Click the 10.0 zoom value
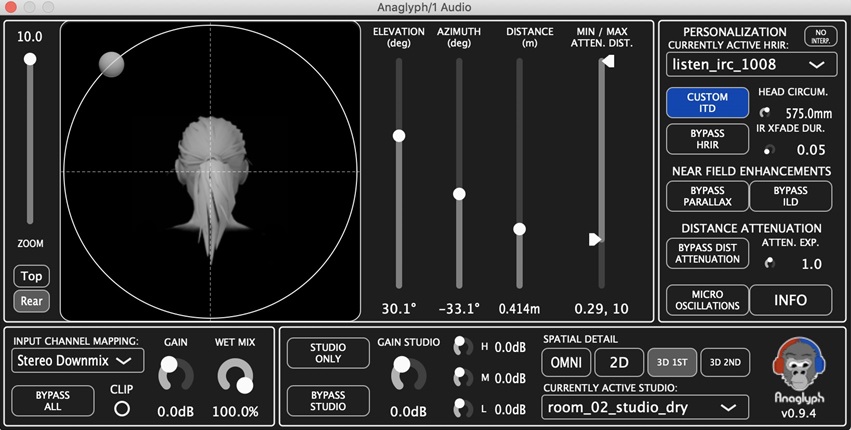This screenshot has width=851, height=430. 30,36
